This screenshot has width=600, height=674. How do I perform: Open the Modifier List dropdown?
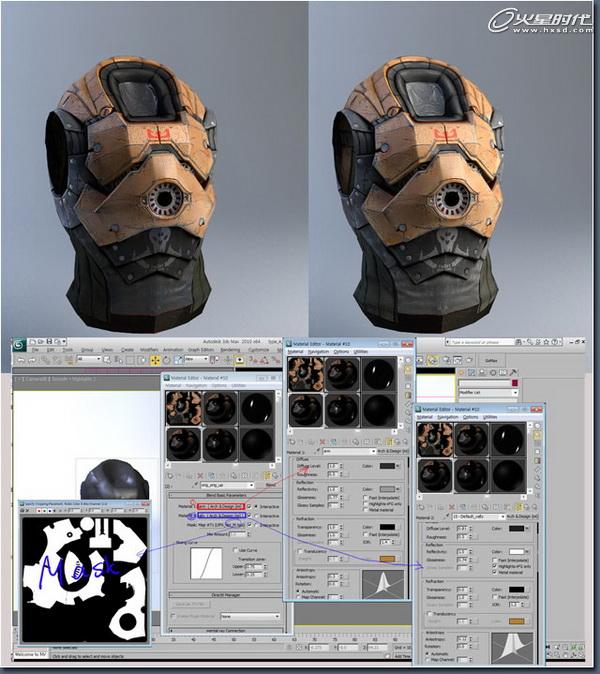pyautogui.click(x=488, y=392)
